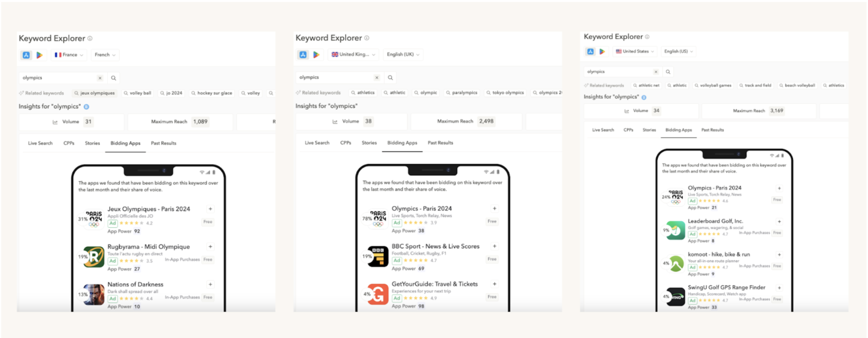This screenshot has width=868, height=338.
Task: Add Nations of Darkness with its plus icon
Action: (210, 285)
